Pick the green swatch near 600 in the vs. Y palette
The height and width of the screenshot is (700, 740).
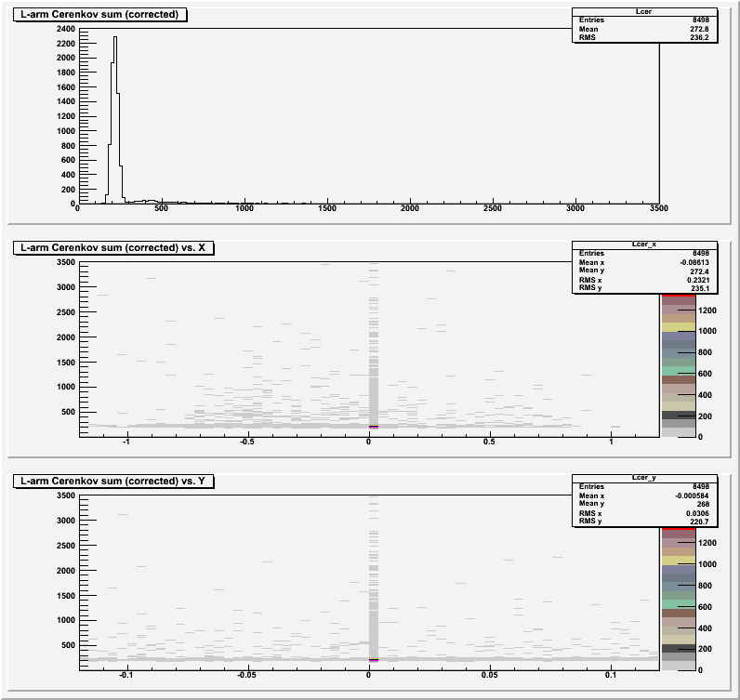point(678,604)
